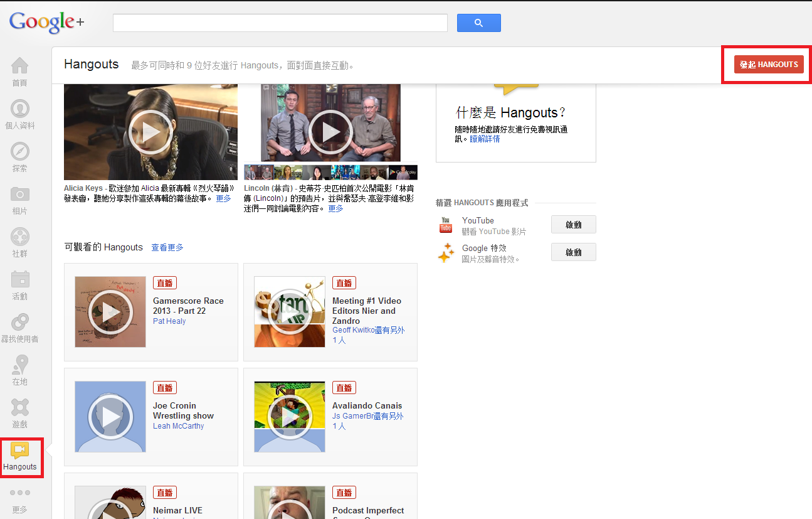Click the Gamerscore Race 2013 - Part 22 title
The width and height of the screenshot is (812, 519).
(188, 306)
